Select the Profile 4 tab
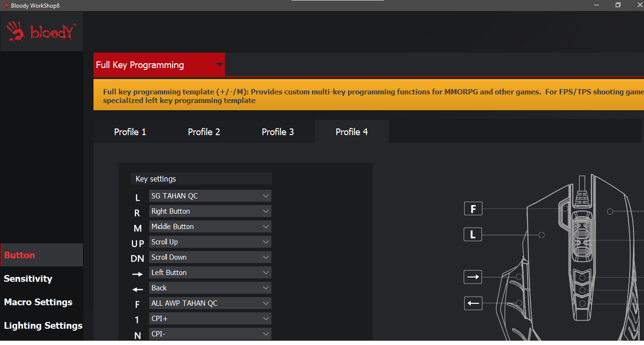The height and width of the screenshot is (345, 644). tap(351, 132)
